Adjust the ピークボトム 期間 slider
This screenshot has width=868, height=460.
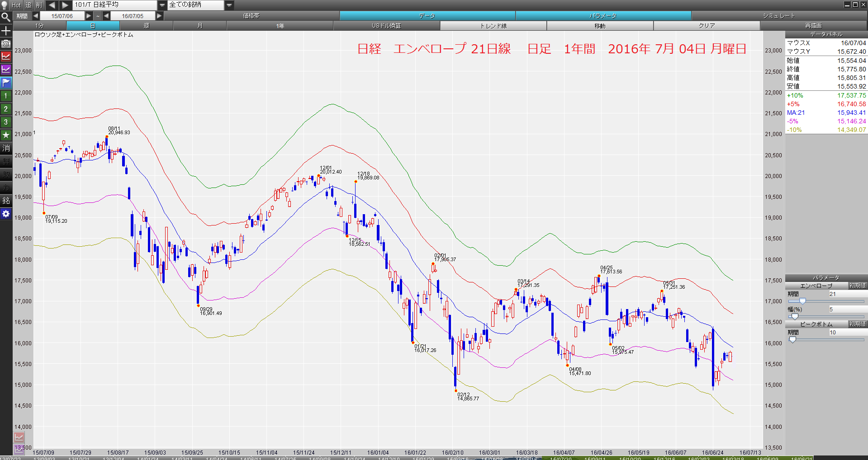792,339
